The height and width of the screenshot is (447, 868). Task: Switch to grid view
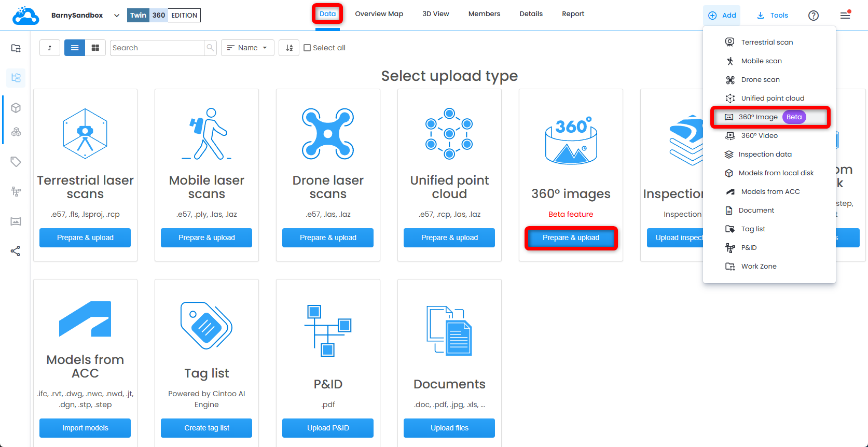click(x=95, y=48)
